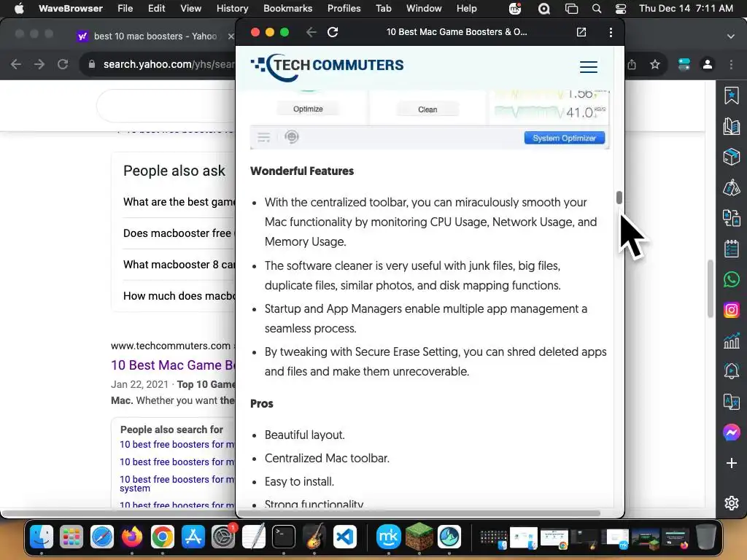Open popup window's three-dot options menu
Viewport: 747px width, 560px height.
coord(611,32)
